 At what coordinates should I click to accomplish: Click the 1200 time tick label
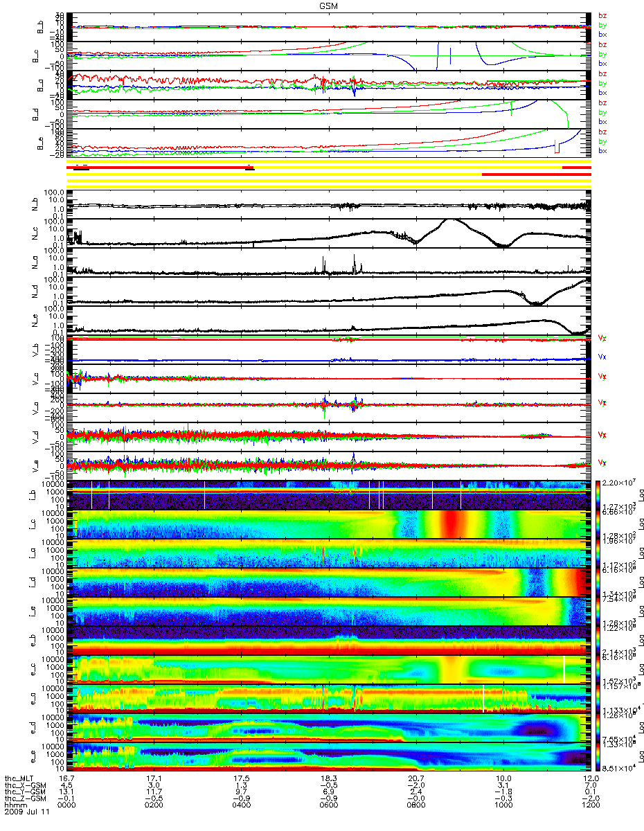point(590,805)
